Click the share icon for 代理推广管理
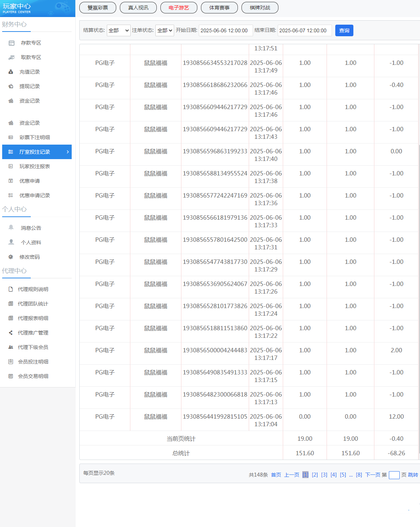This screenshot has height=527, width=420. coord(11,333)
